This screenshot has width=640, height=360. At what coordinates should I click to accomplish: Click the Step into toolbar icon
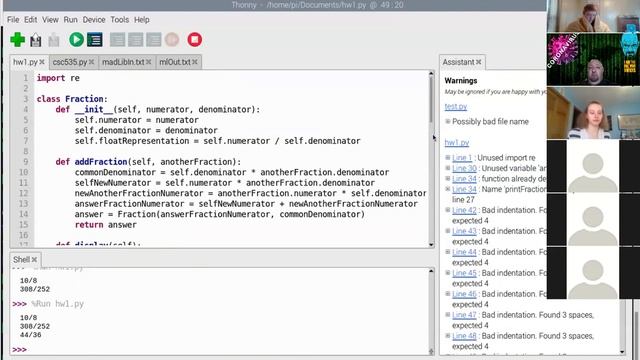[x=136, y=40]
